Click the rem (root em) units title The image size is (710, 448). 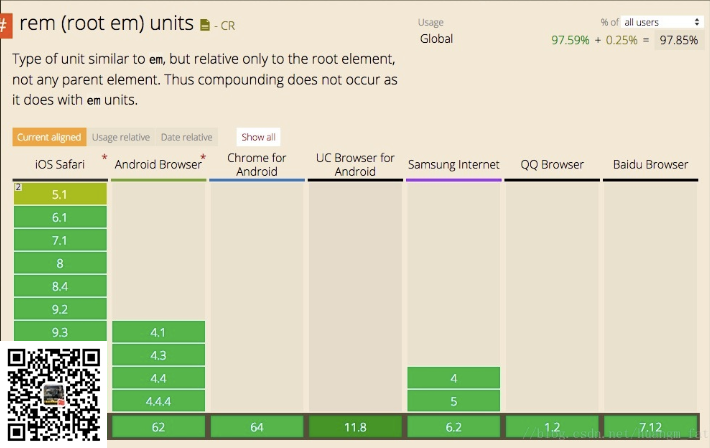tap(107, 23)
